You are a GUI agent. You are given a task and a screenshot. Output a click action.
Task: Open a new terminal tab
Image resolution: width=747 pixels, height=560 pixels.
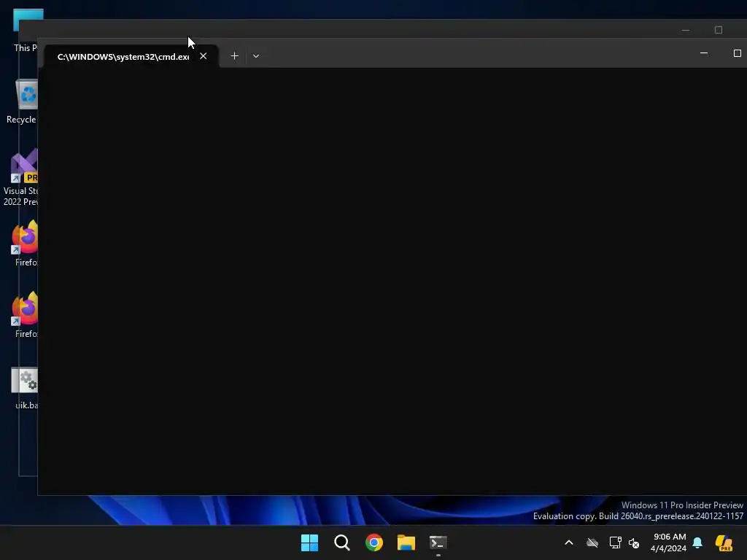click(234, 56)
